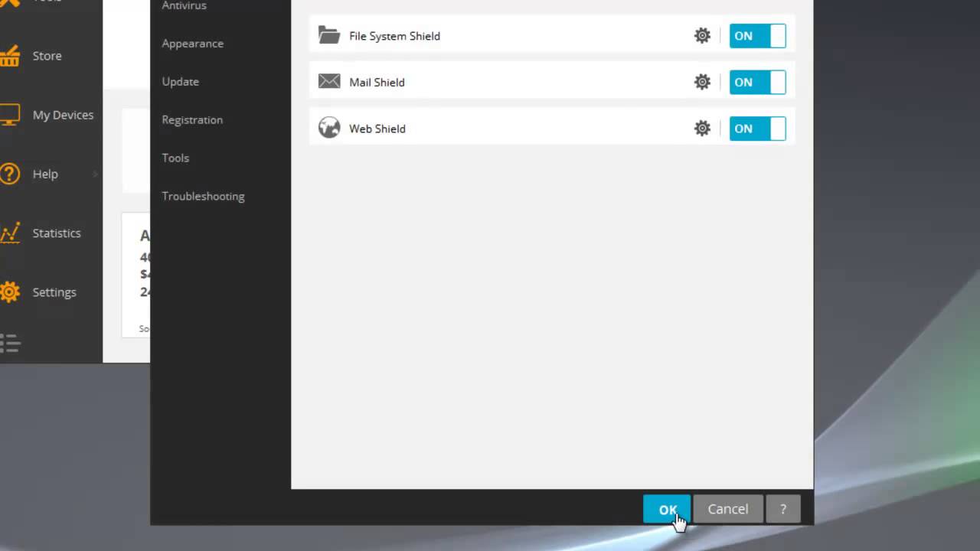Select the Appearance settings section
980x551 pixels.
[193, 44]
